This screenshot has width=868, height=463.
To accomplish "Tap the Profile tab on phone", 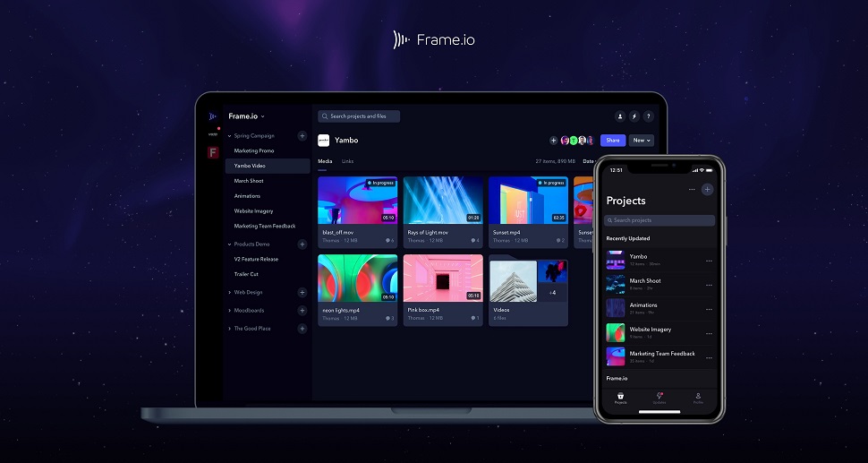I will click(x=698, y=399).
